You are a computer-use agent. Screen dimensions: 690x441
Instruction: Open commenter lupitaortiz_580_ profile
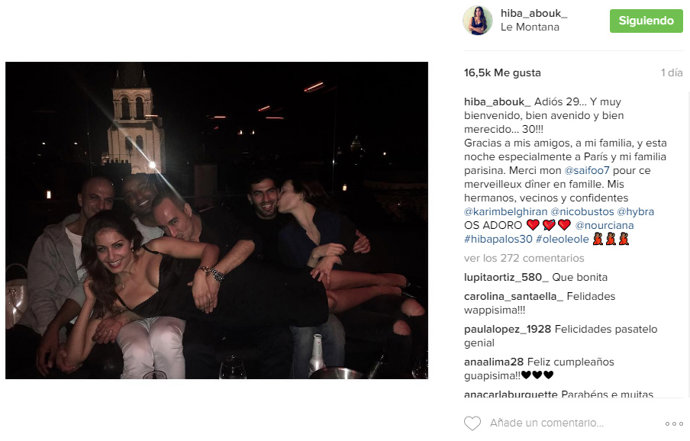(506, 277)
